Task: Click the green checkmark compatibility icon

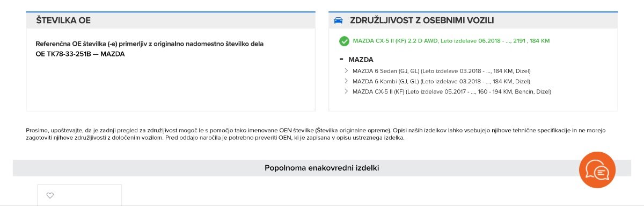Action: tap(344, 41)
